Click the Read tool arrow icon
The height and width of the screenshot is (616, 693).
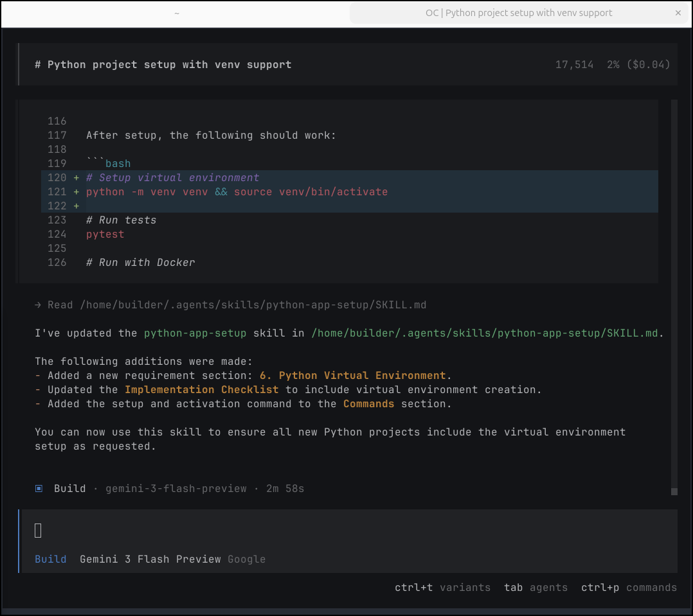tap(37, 304)
